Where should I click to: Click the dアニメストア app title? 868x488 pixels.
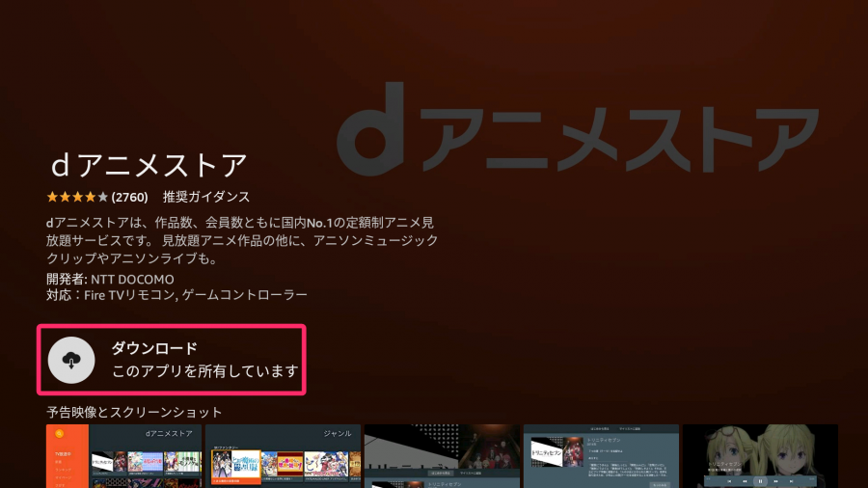[149, 165]
